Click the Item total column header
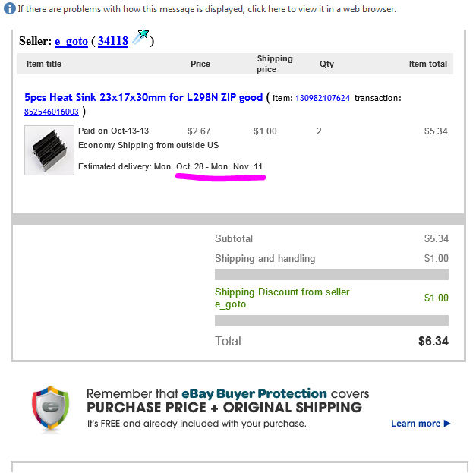This screenshot has width=476, height=473. pyautogui.click(x=427, y=64)
